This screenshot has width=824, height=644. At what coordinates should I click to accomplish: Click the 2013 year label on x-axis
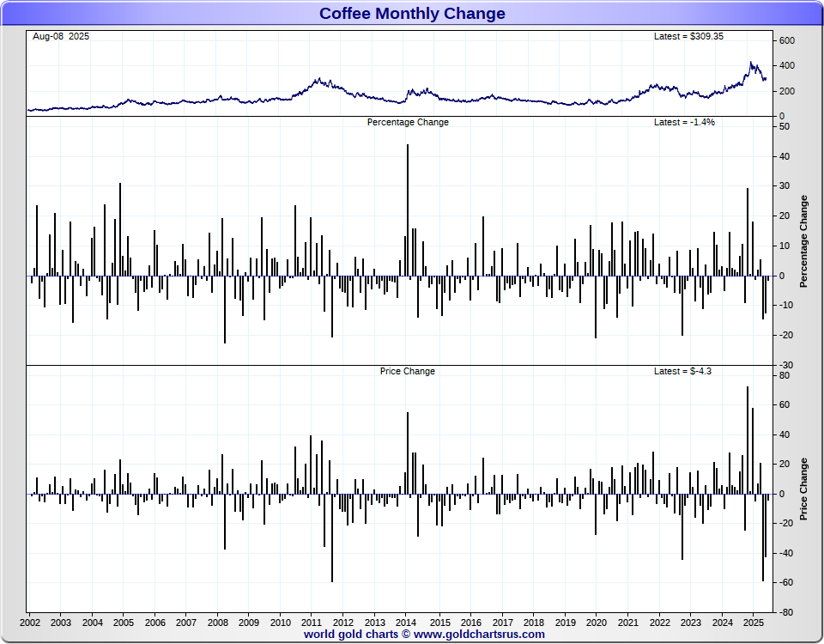(x=375, y=623)
